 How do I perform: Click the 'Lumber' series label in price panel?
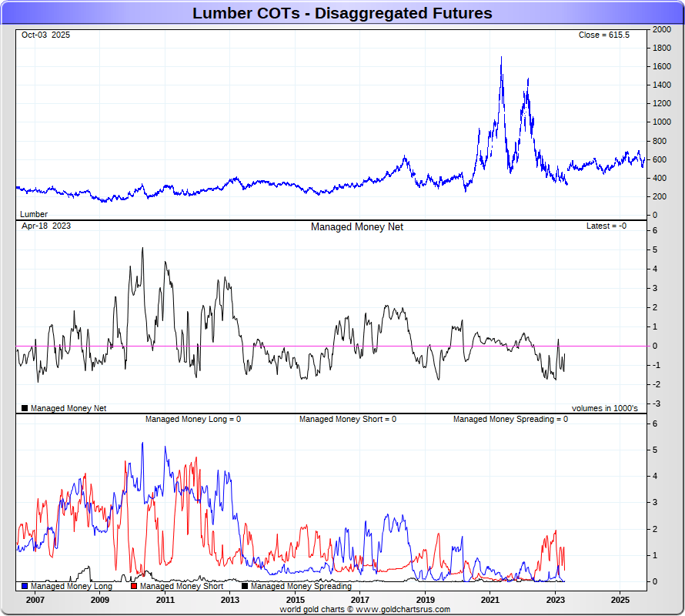pos(34,214)
